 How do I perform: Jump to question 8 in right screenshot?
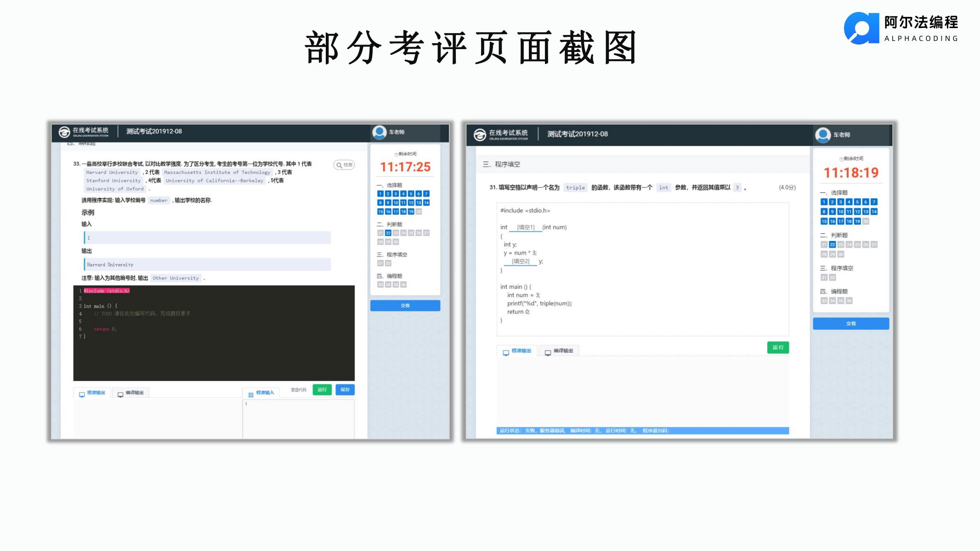point(824,212)
